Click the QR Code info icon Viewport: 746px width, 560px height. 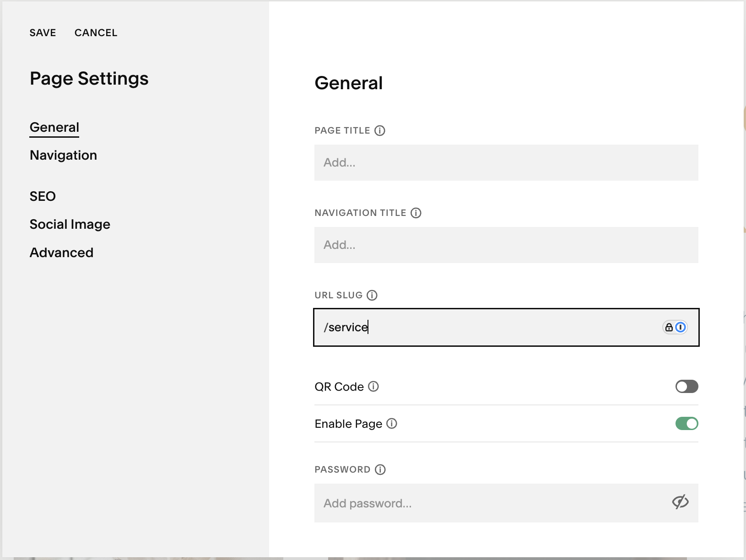coord(373,387)
